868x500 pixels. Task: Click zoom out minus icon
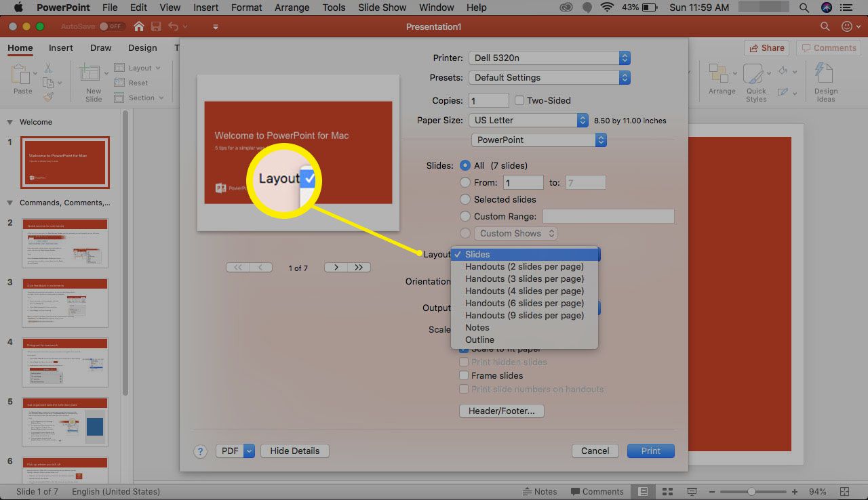click(712, 491)
